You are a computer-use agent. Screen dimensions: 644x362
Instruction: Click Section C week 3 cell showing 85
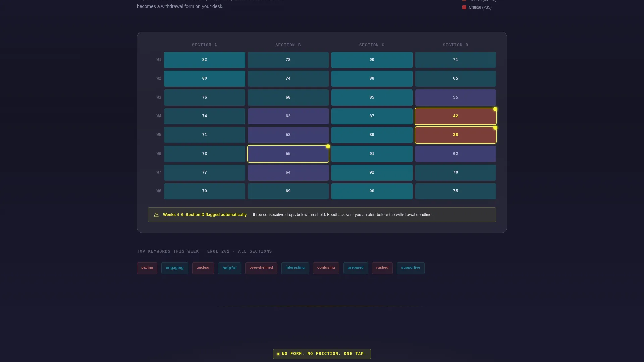372,98
